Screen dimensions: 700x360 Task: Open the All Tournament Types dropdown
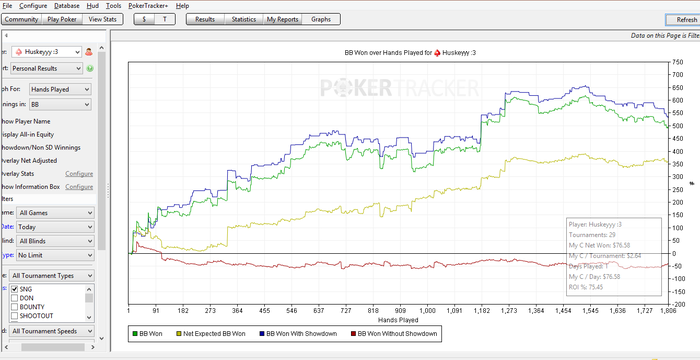[x=52, y=276]
